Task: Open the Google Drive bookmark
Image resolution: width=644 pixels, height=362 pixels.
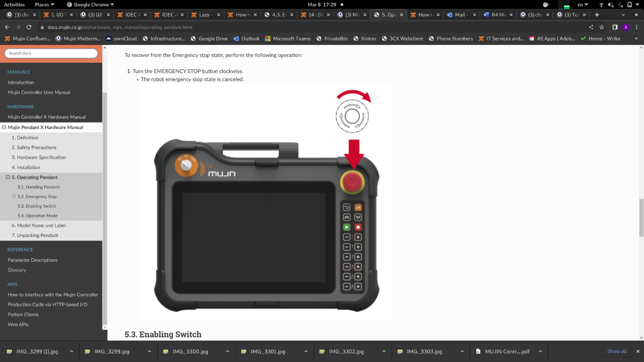Action: (x=209, y=39)
